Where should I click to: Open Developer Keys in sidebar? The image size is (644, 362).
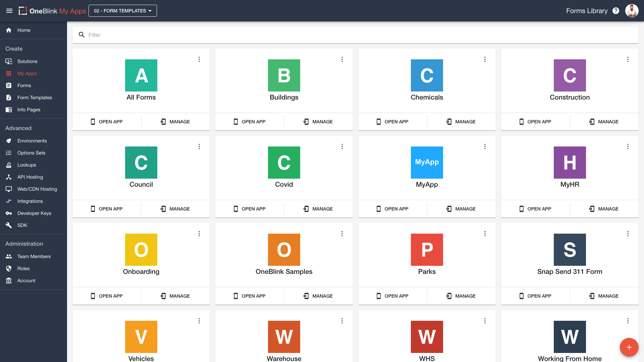34,213
